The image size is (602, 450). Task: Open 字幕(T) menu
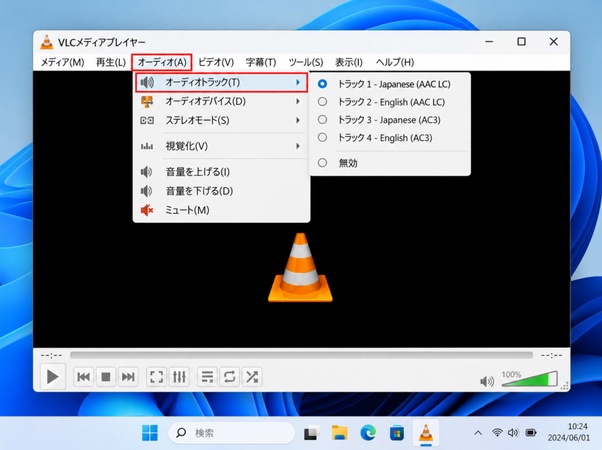pos(261,62)
